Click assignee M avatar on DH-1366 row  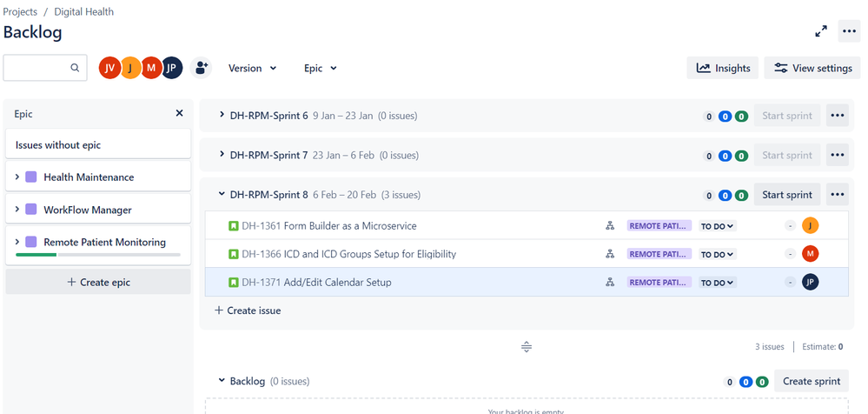(810, 254)
